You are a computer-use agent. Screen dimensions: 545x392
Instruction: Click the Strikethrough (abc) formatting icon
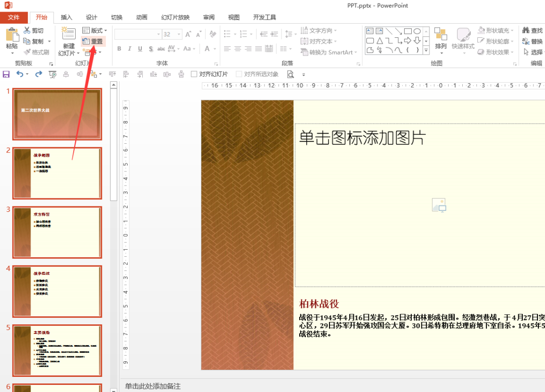(x=161, y=49)
